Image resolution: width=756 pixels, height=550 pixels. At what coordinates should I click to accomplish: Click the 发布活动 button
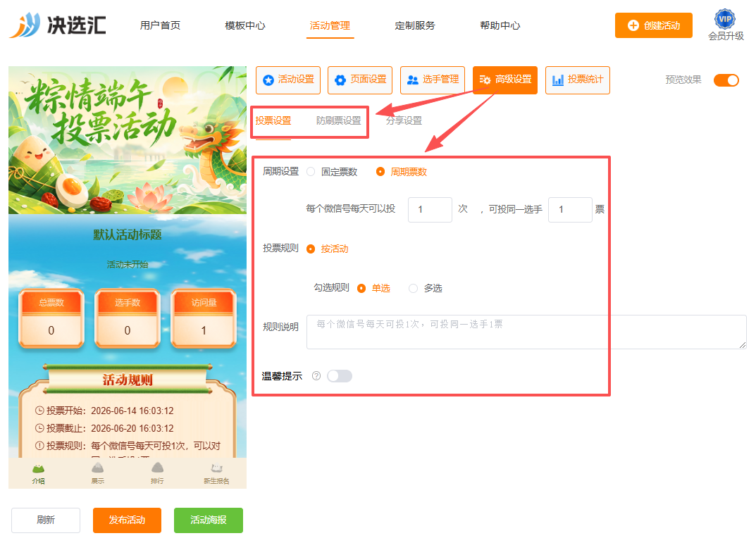point(127,520)
